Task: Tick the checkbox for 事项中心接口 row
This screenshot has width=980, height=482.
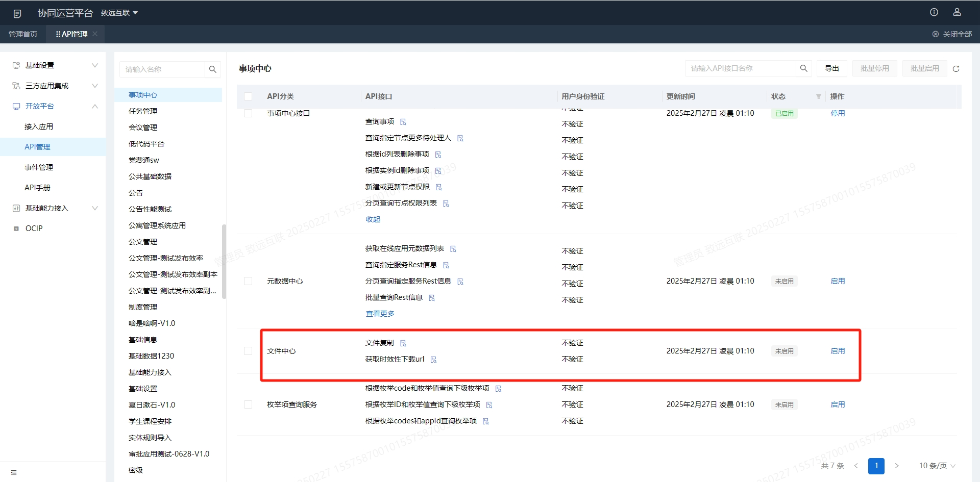Action: [x=248, y=113]
